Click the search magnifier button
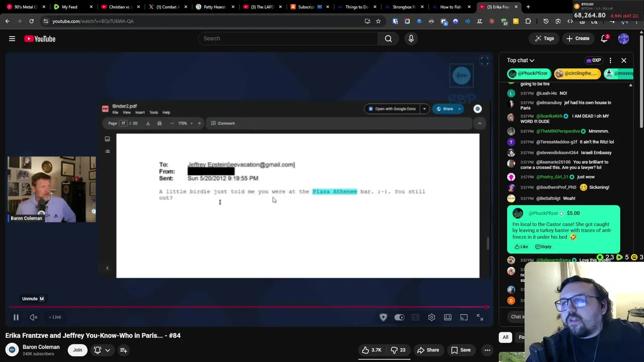The image size is (644, 362). (388, 39)
